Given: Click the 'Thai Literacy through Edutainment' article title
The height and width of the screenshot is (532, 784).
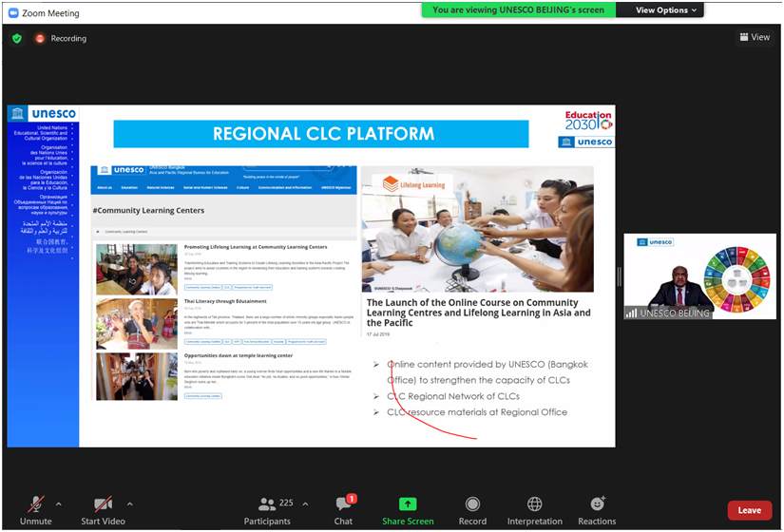Looking at the screenshot, I should point(225,301).
